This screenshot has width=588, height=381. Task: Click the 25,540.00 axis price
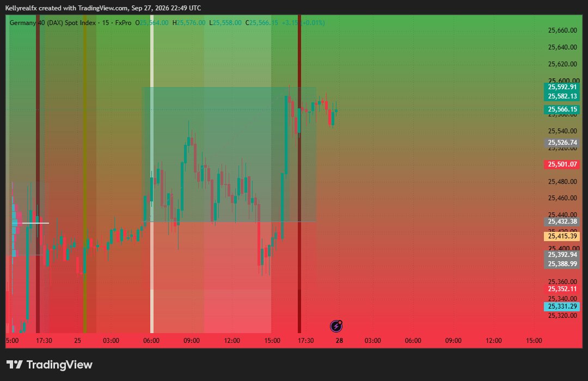pyautogui.click(x=562, y=131)
